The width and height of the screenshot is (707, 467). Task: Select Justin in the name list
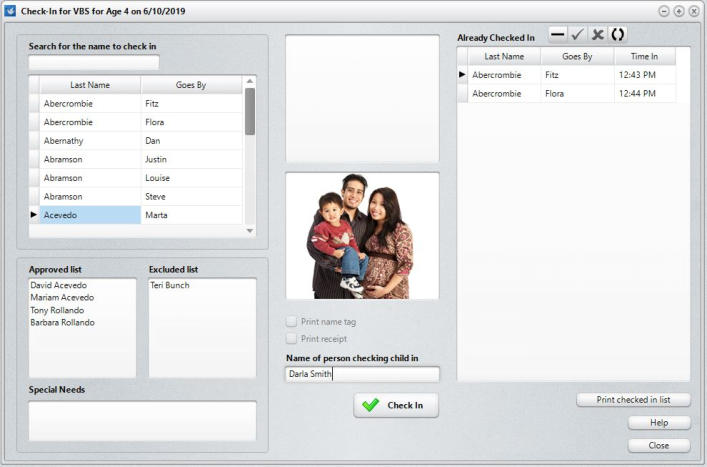[x=191, y=159]
